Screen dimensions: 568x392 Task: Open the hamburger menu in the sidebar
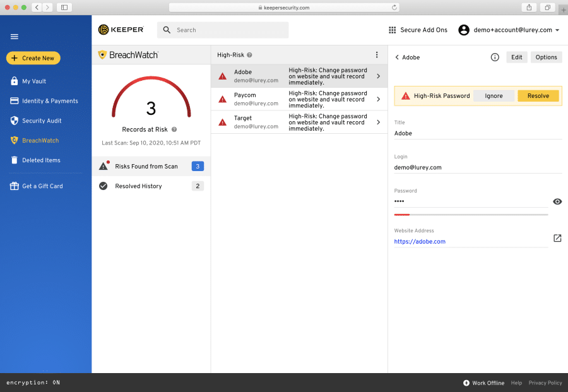tap(14, 37)
